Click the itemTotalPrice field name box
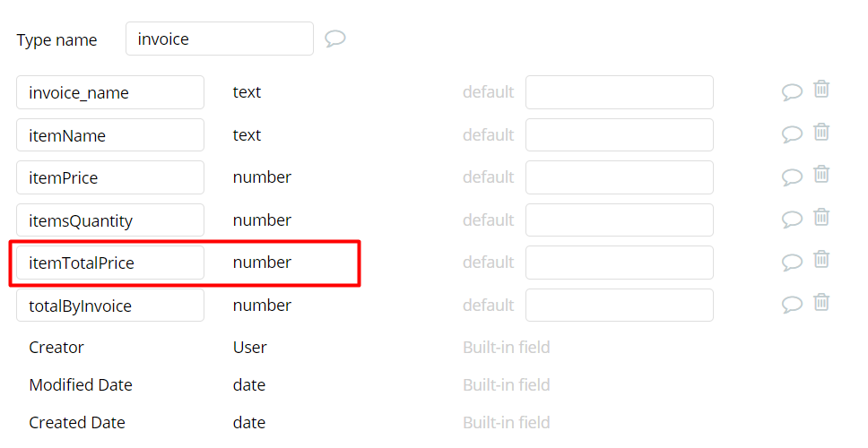The image size is (868, 448). pyautogui.click(x=110, y=263)
